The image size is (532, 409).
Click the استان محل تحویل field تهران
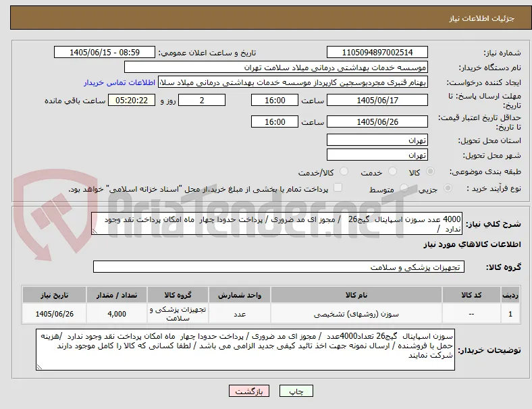pos(377,140)
